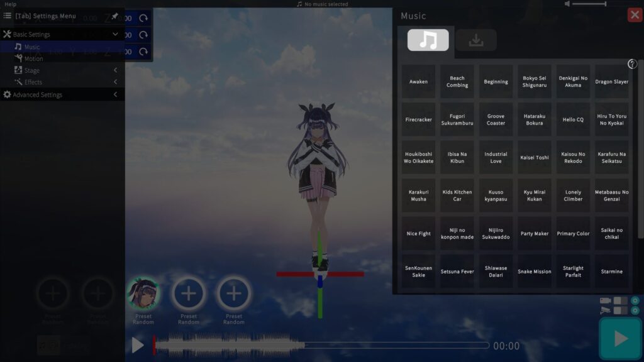Image resolution: width=644 pixels, height=362 pixels.
Task: Select Kyu Mirai Kukan
Action: tap(535, 195)
